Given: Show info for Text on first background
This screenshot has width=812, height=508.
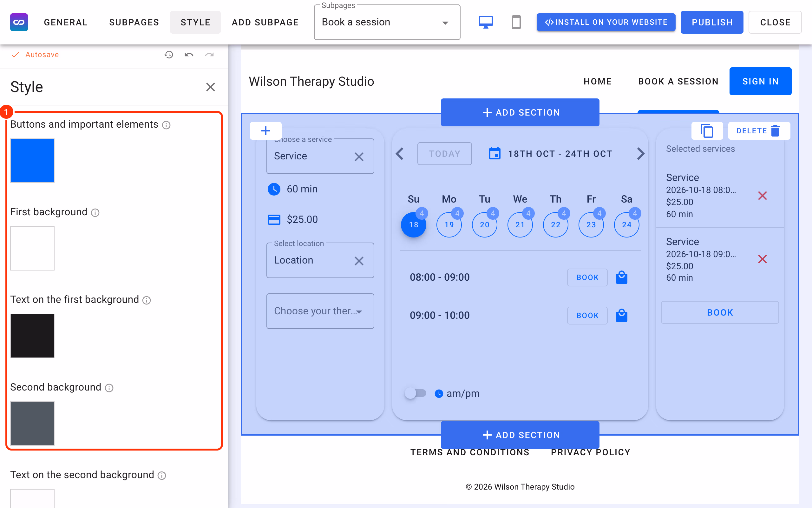Looking at the screenshot, I should pyautogui.click(x=147, y=300).
